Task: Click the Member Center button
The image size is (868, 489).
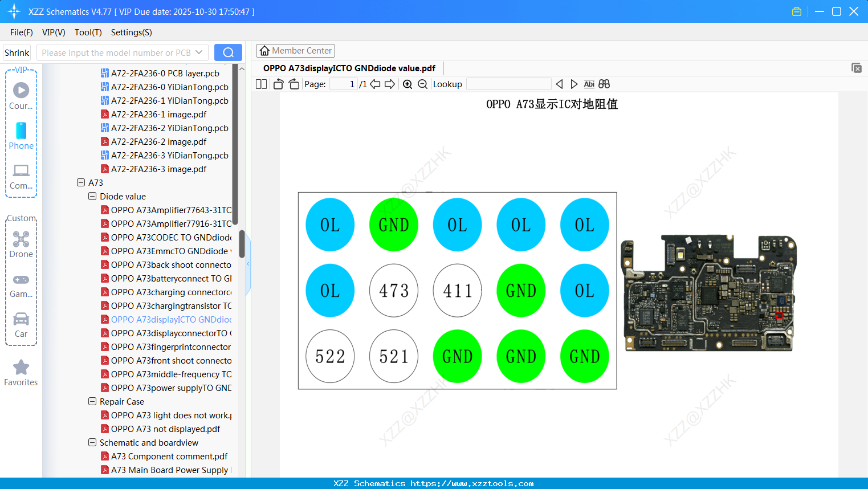Action: click(295, 50)
